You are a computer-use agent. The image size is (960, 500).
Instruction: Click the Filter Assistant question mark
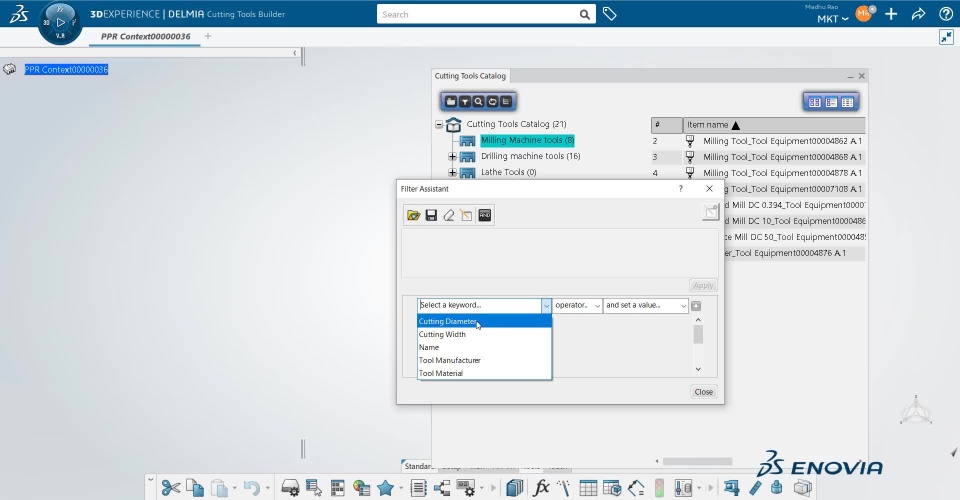(x=680, y=188)
